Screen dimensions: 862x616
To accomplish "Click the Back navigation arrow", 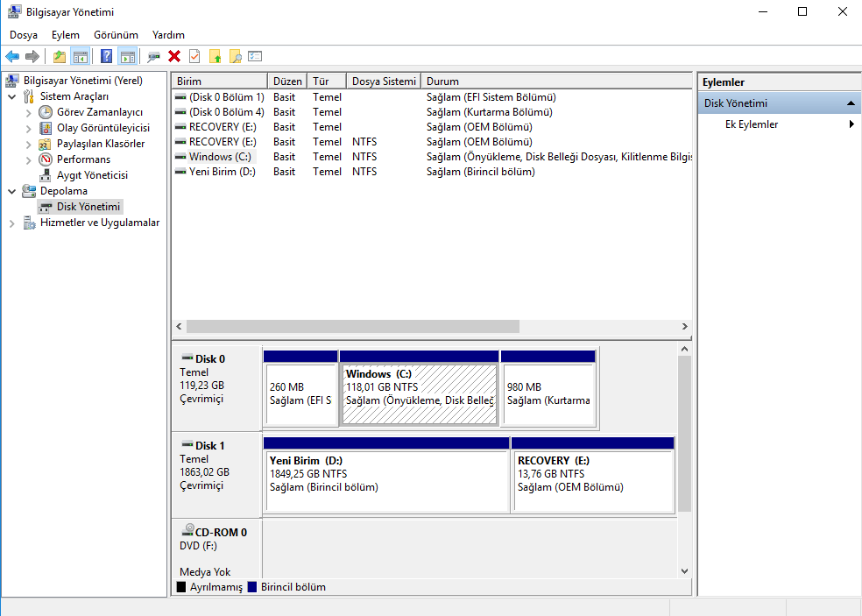I will (11, 55).
